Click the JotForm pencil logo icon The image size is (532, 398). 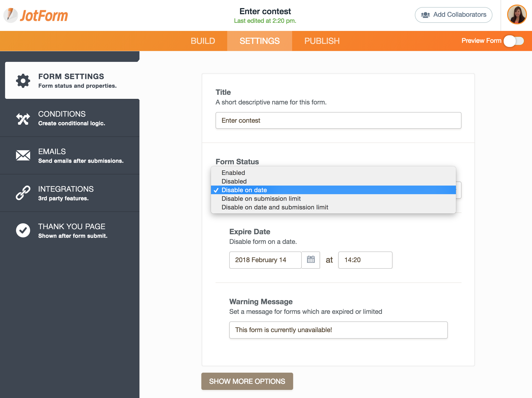pos(11,15)
